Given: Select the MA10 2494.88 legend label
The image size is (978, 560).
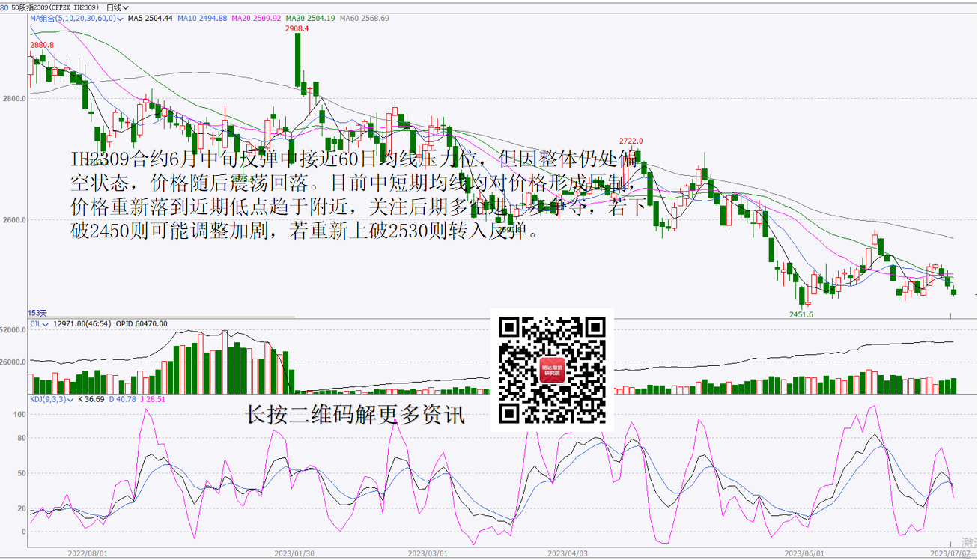Looking at the screenshot, I should tap(202, 18).
